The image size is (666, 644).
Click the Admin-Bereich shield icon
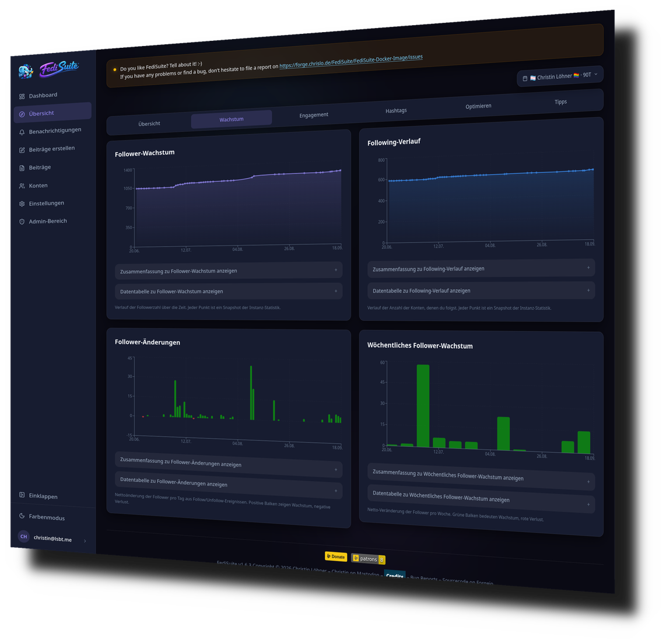point(22,222)
